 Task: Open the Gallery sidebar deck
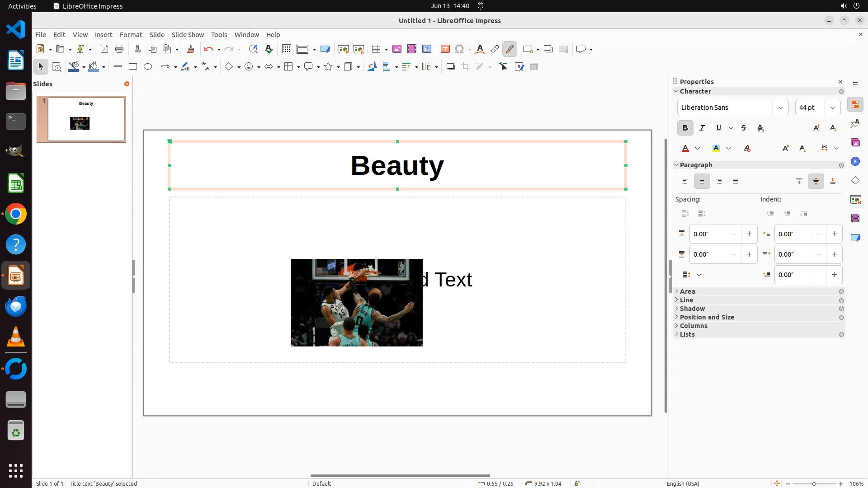855,143
